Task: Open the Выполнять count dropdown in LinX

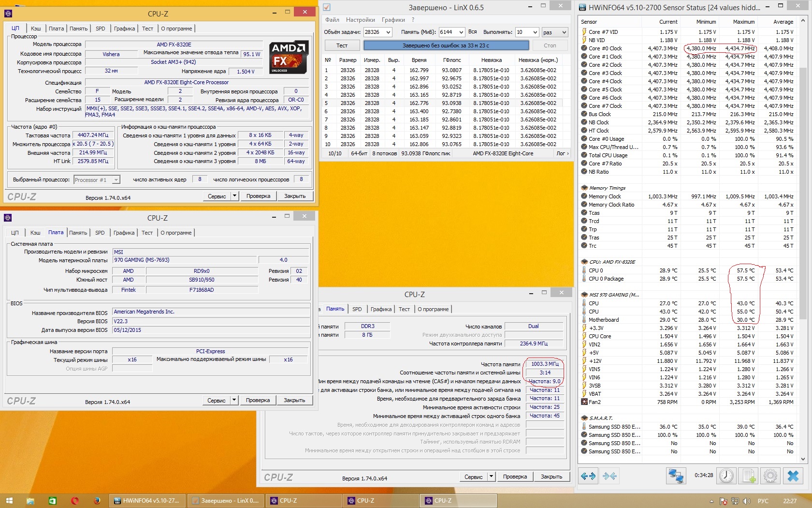Action: click(535, 32)
